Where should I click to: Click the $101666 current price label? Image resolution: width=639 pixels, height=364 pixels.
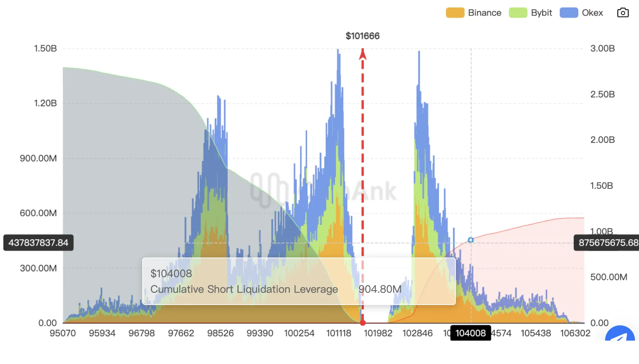[x=363, y=36]
